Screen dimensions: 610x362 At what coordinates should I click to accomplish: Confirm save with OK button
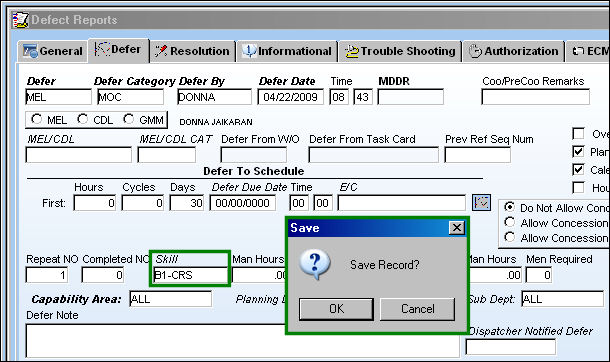(x=336, y=309)
